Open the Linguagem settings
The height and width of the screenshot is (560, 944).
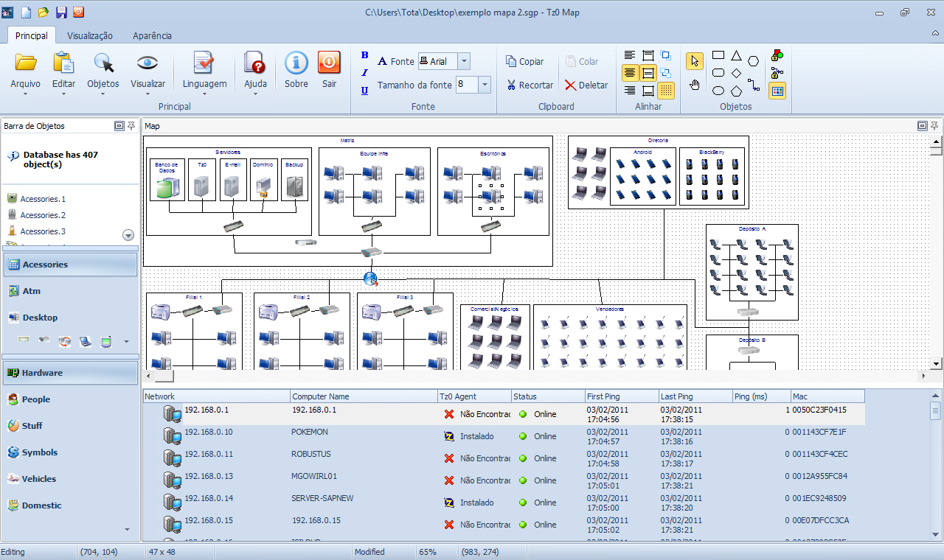[x=204, y=70]
